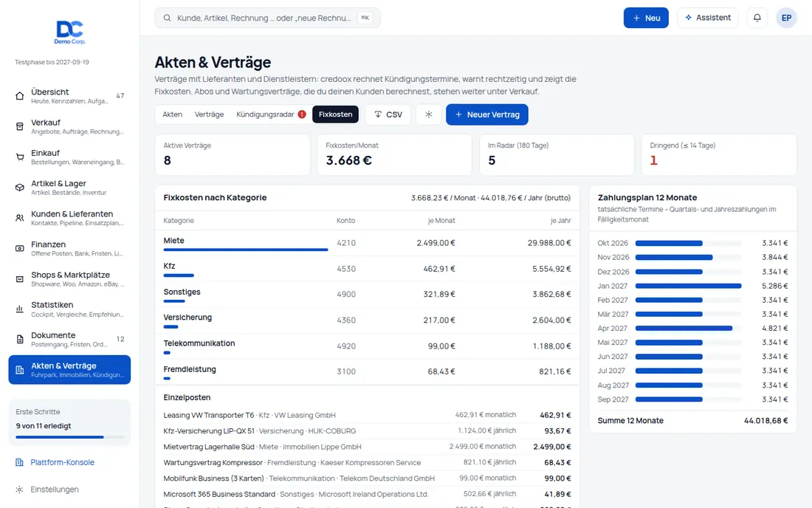This screenshot has width=812, height=508.
Task: Open notifications bell
Action: tap(757, 18)
